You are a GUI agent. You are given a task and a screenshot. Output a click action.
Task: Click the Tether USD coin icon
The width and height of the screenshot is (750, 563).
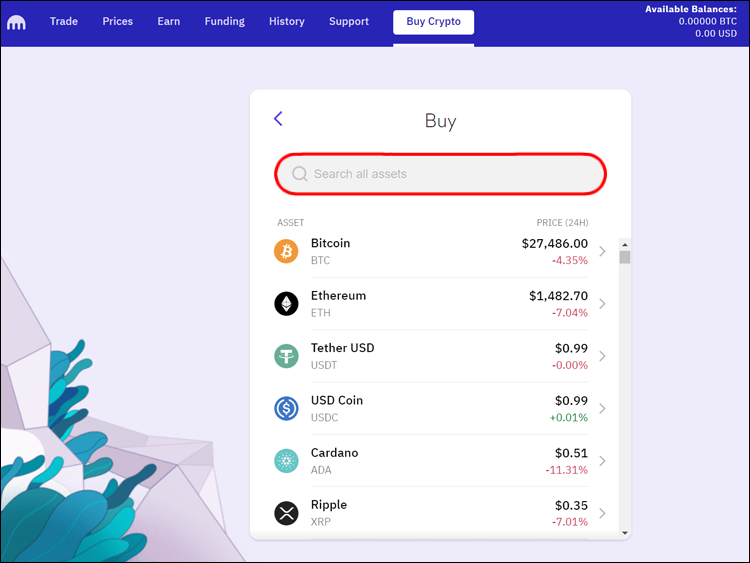tap(286, 356)
